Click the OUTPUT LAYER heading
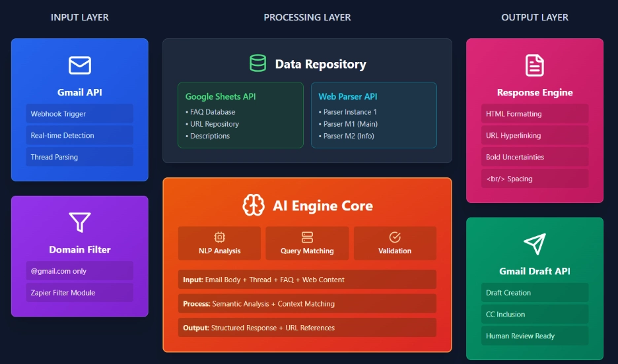This screenshot has width=618, height=364. coord(535,17)
